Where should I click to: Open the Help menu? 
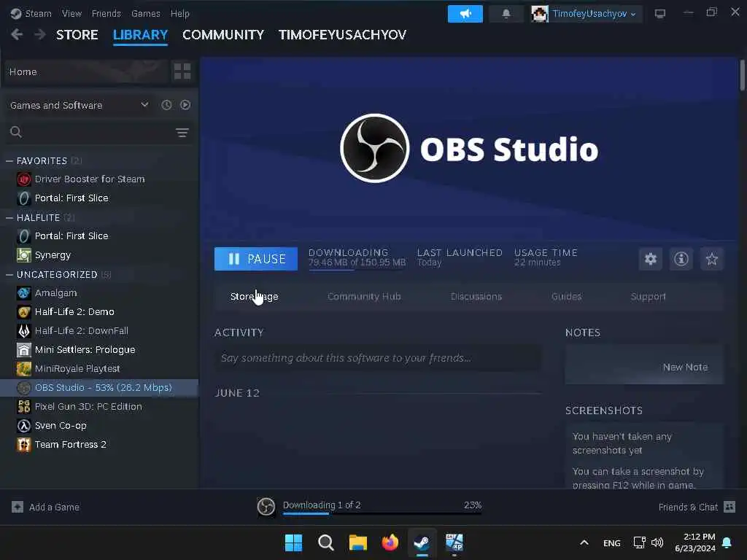pyautogui.click(x=180, y=13)
